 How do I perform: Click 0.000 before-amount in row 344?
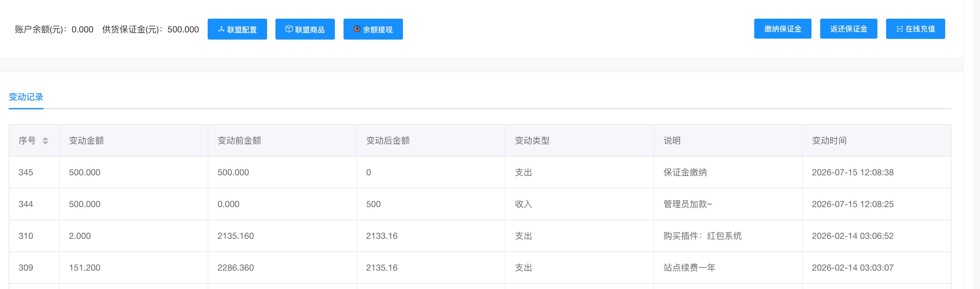tap(228, 204)
